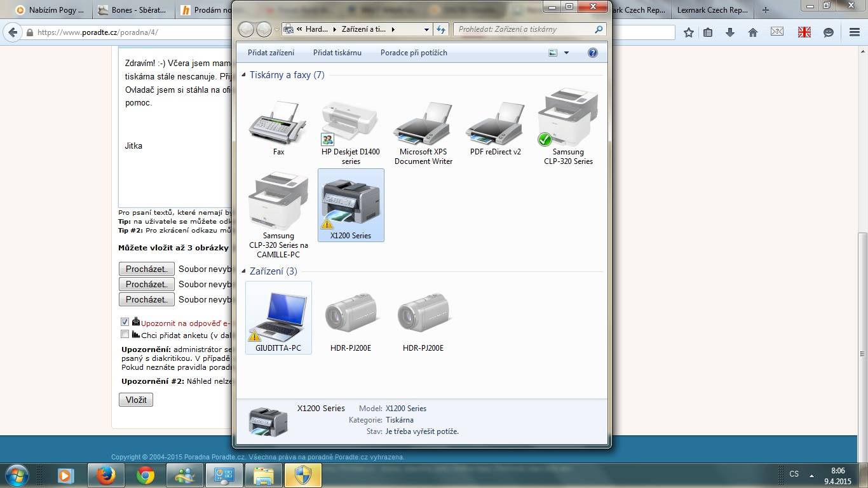Open Google Chrome from the taskbar

tap(146, 475)
